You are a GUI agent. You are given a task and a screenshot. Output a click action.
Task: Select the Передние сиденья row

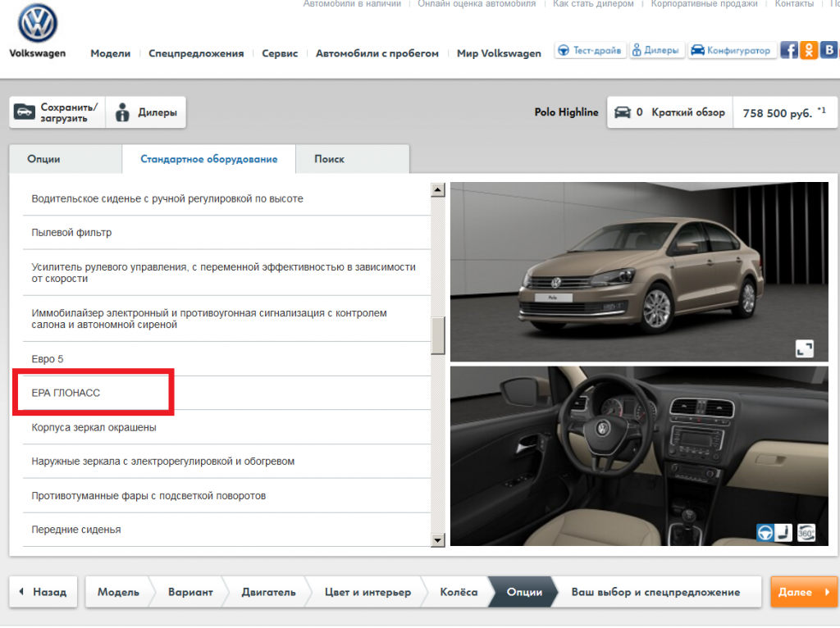226,530
